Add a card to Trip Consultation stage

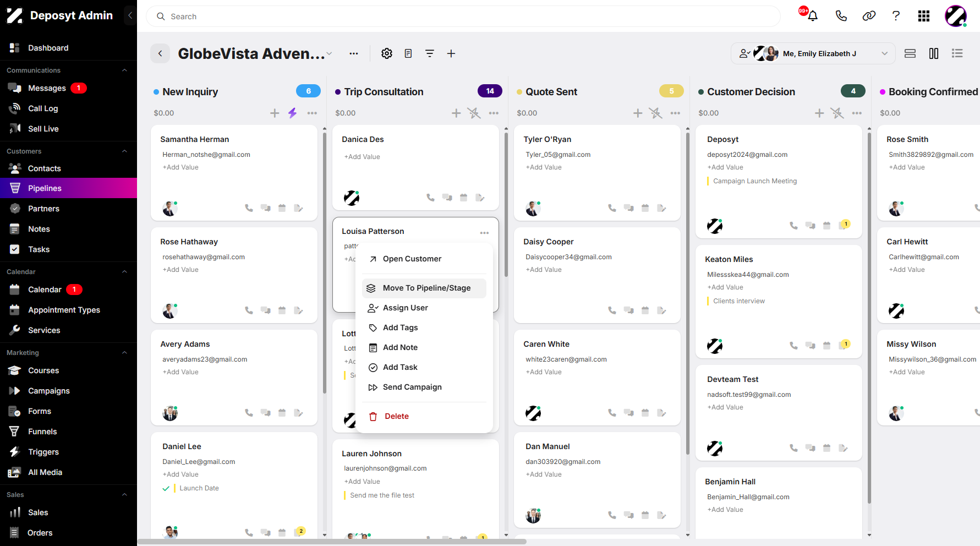pyautogui.click(x=456, y=113)
